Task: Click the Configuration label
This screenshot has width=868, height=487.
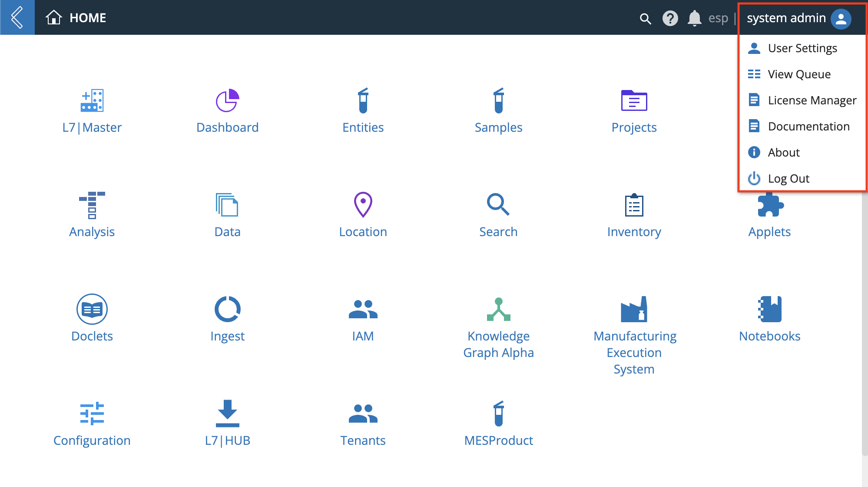Action: [92, 440]
